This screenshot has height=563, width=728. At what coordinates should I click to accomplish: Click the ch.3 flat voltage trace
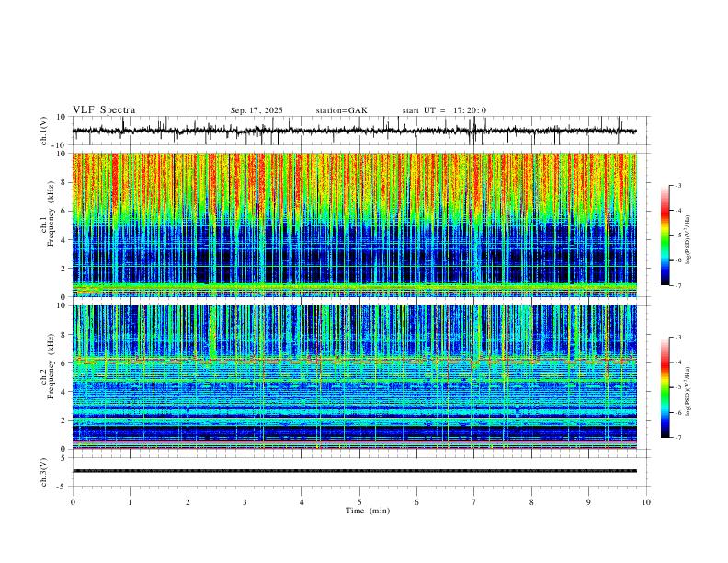[354, 471]
